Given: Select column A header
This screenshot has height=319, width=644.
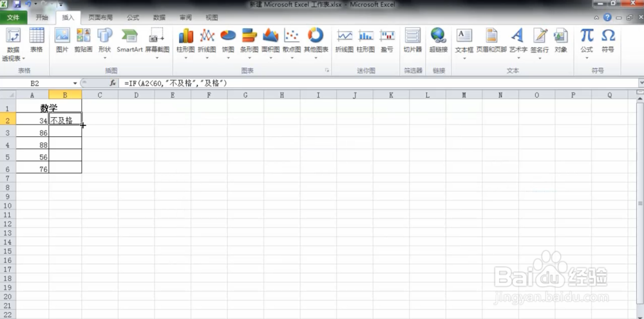Looking at the screenshot, I should (x=32, y=95).
